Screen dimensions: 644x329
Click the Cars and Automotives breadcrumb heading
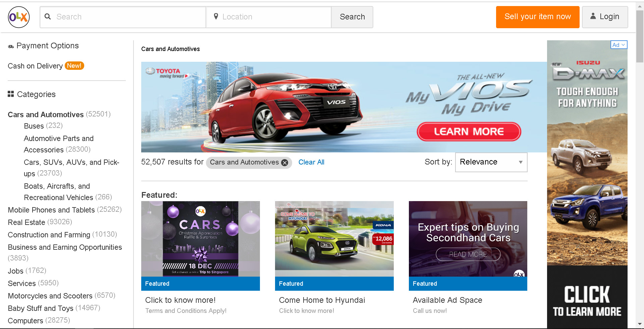pyautogui.click(x=170, y=49)
